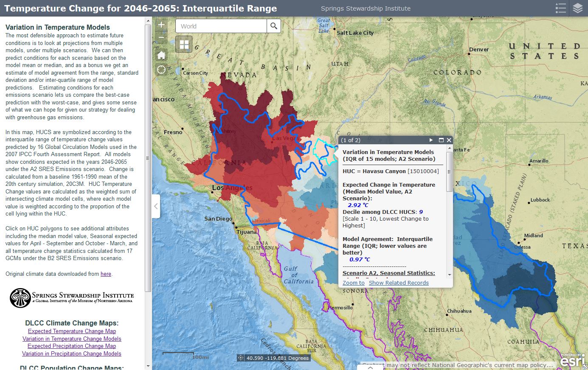Viewport: 588px width, 370px height.
Task: Click the National Geographic map policy notice
Action: point(457,365)
